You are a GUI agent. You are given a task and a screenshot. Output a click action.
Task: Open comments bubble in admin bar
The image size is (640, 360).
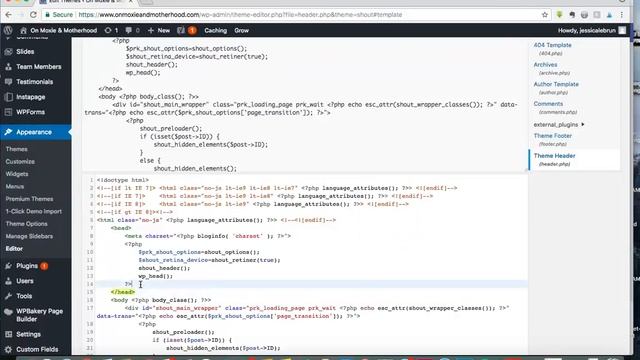(x=132, y=30)
